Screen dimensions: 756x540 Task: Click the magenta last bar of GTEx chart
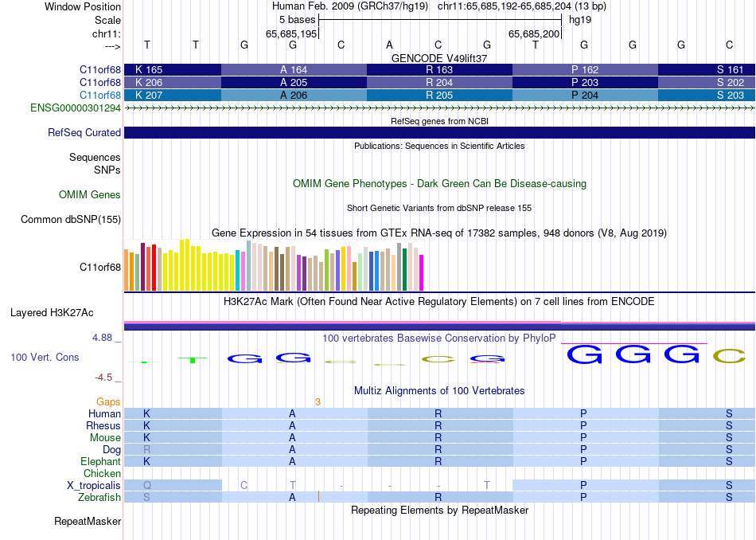tap(422, 272)
